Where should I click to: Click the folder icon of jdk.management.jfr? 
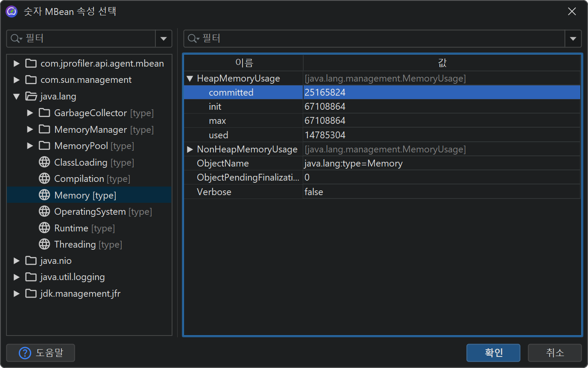pyautogui.click(x=31, y=293)
